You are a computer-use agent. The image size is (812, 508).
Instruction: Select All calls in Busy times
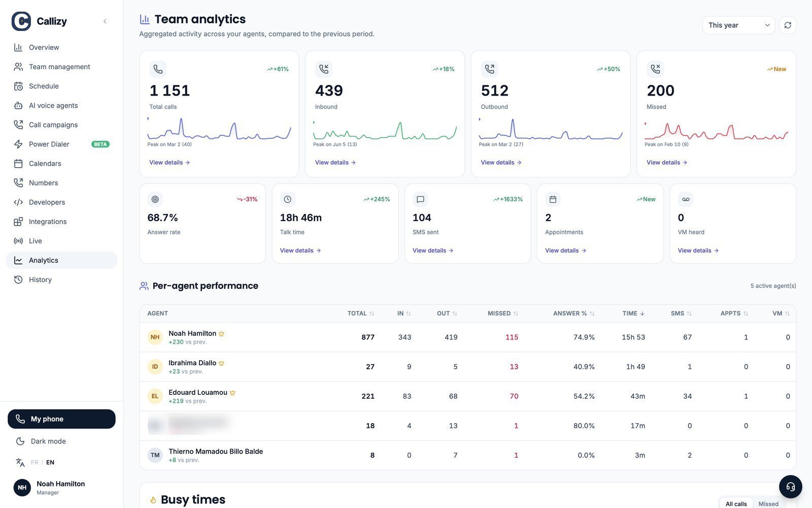click(736, 504)
